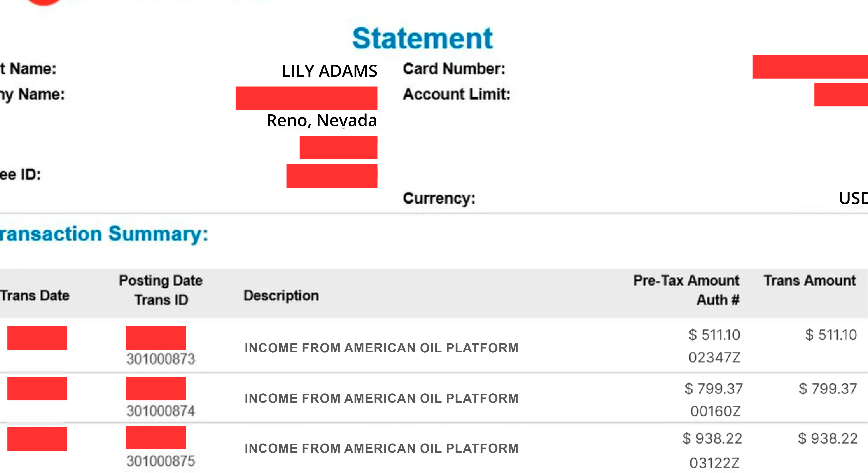The width and height of the screenshot is (868, 473).
Task: Click the Transaction Summary heading
Action: 104,234
